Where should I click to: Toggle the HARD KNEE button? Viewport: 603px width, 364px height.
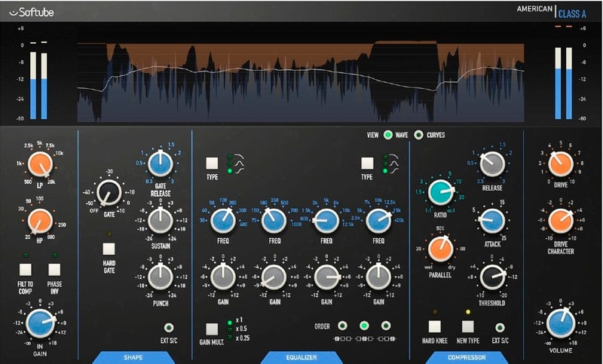[434, 326]
